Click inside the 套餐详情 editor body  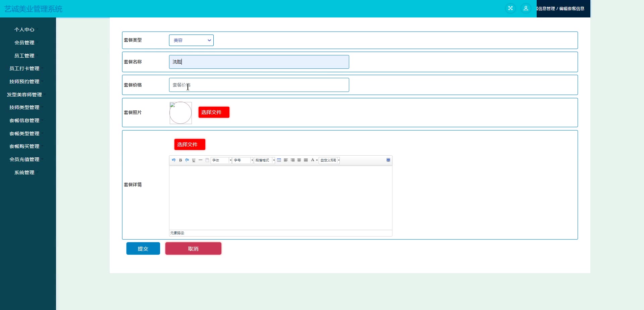[x=281, y=198]
